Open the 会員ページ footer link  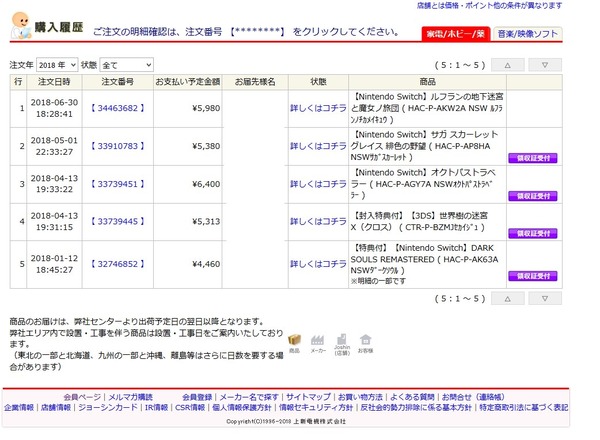(82, 397)
